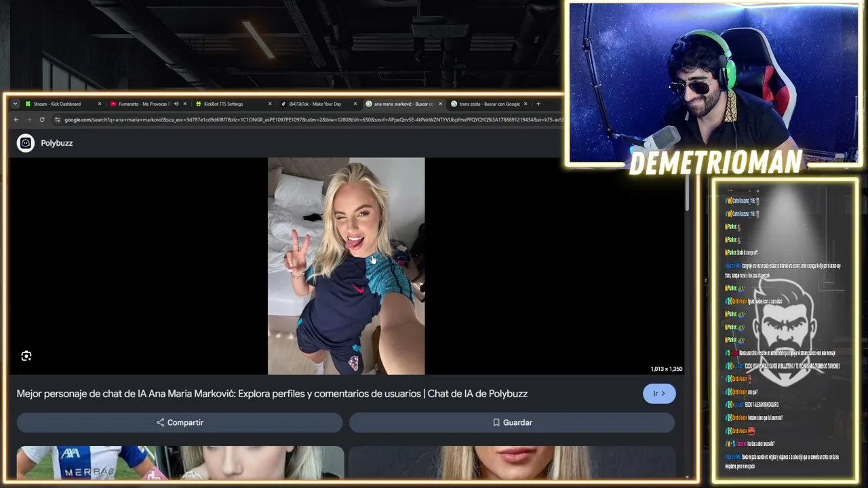Select the ana maria marković Google search tab
Image resolution: width=868 pixels, height=488 pixels.
(x=403, y=104)
